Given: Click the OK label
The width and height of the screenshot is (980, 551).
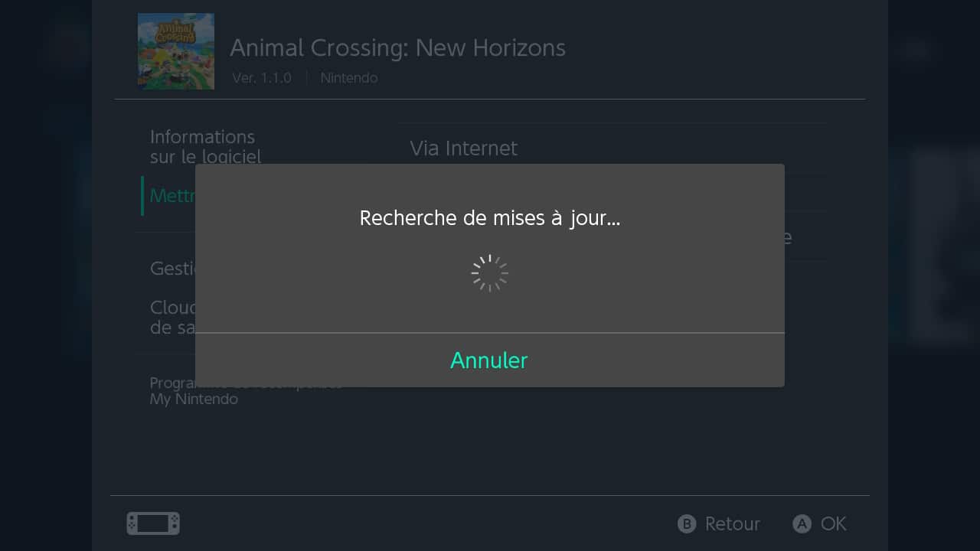Looking at the screenshot, I should 833,523.
